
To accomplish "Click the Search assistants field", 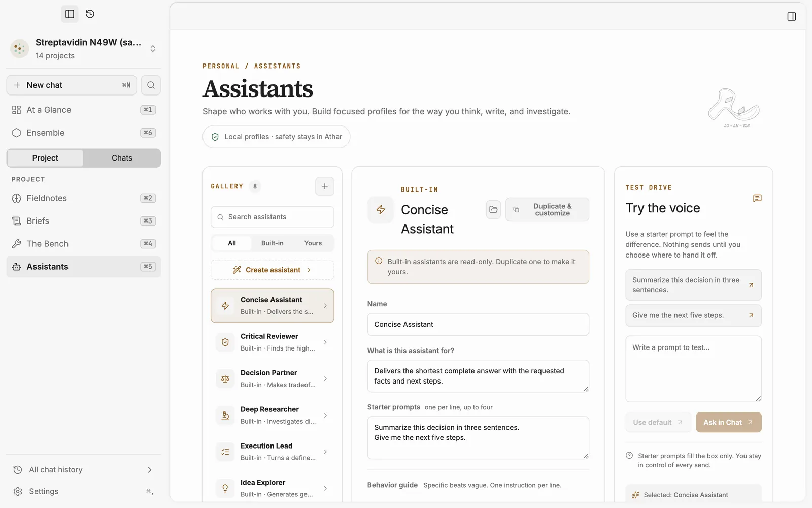I will coord(273,217).
